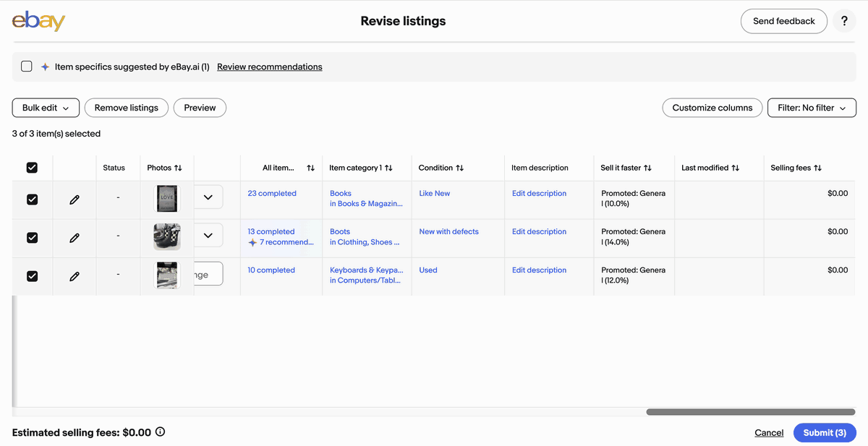The height and width of the screenshot is (446, 868).
Task: Open the help question mark icon
Action: click(844, 21)
